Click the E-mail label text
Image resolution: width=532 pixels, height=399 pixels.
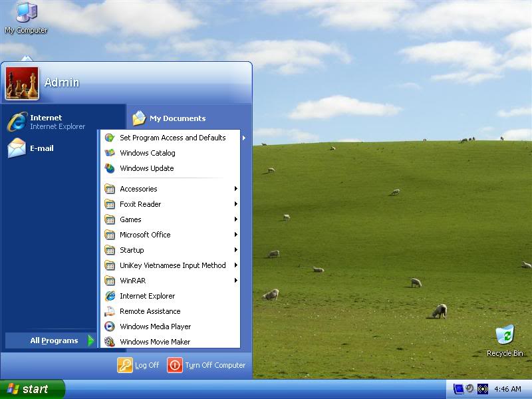pos(42,148)
